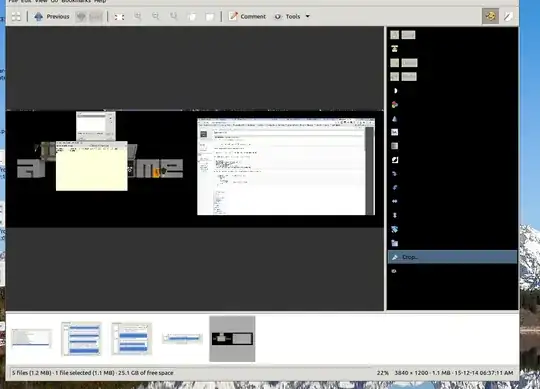The image size is (540, 389).
Task: Select the fourth filmstrip thumbnail
Action: (x=183, y=338)
